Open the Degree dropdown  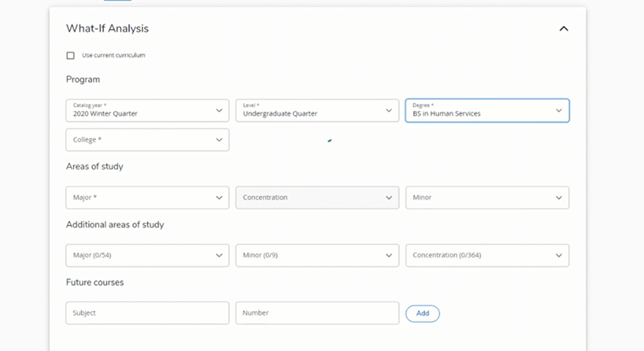(x=487, y=111)
